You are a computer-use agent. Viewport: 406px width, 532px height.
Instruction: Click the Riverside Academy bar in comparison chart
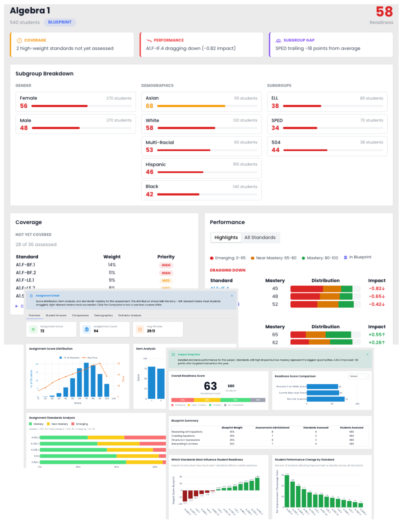[326, 399]
